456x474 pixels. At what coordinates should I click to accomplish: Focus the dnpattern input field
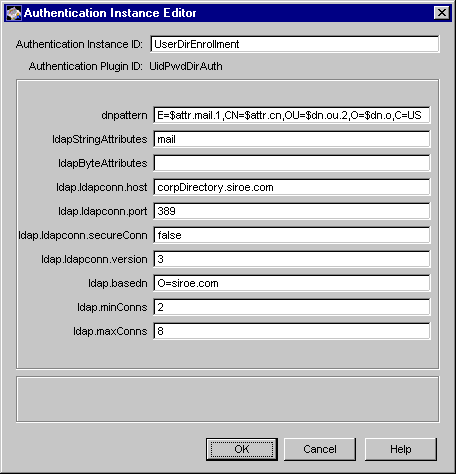pos(292,115)
